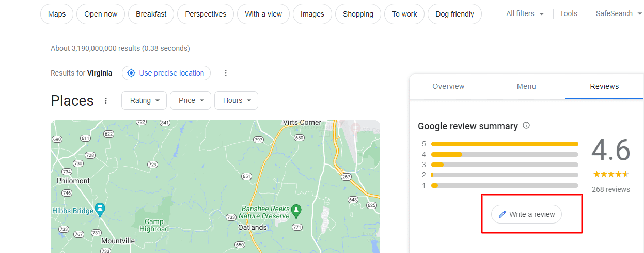Expand the Rating filter dropdown

144,100
